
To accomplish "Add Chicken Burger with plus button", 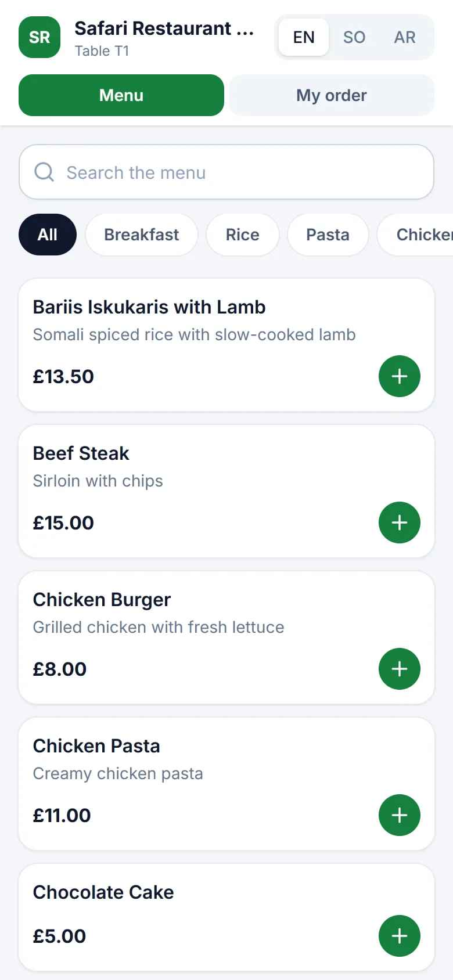I will [x=400, y=669].
